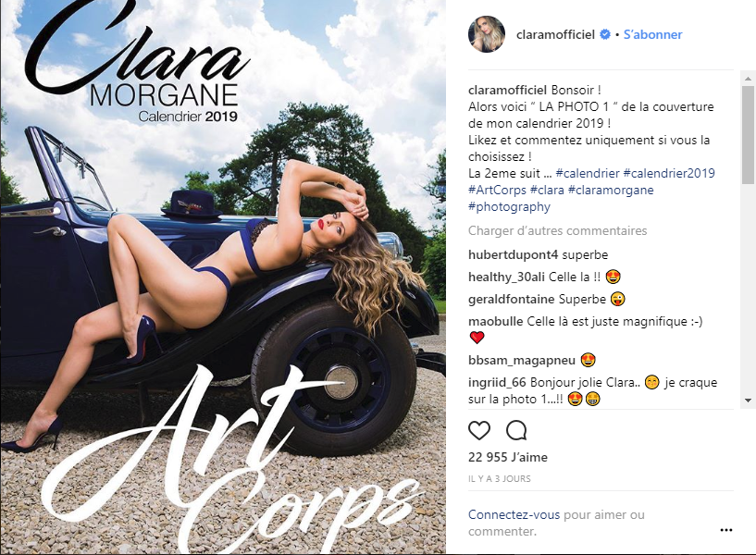Open the #calendrier2019 hashtag link
This screenshot has height=555, width=756.
[669, 174]
